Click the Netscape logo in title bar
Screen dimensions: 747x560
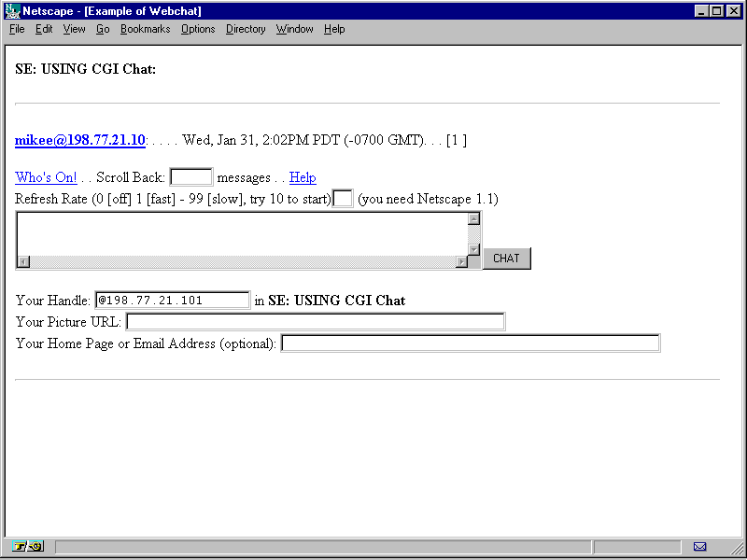click(12, 11)
